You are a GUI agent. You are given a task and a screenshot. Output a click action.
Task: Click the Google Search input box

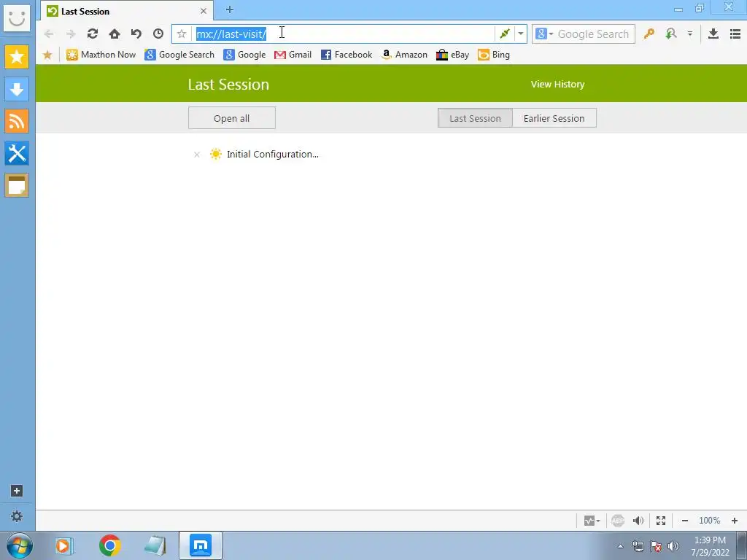[594, 34]
